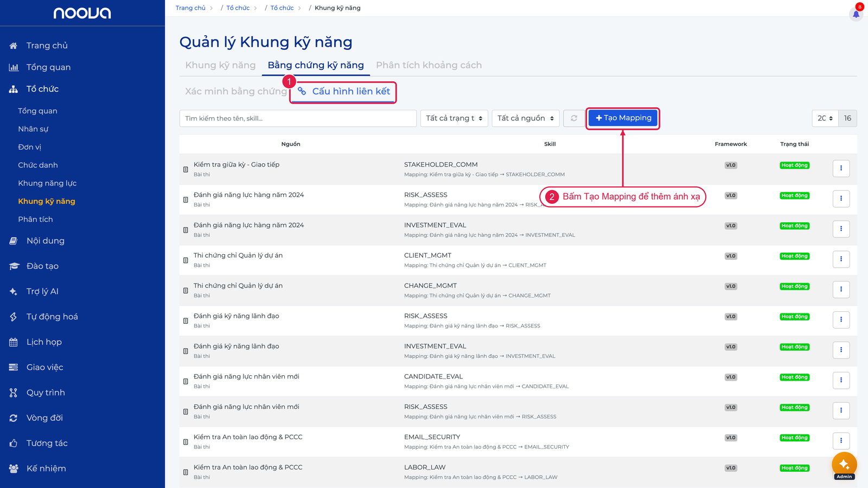Viewport: 868px width, 488px height.
Task: Open actions menu for CLIENT_MGMT row
Action: pos(841,259)
